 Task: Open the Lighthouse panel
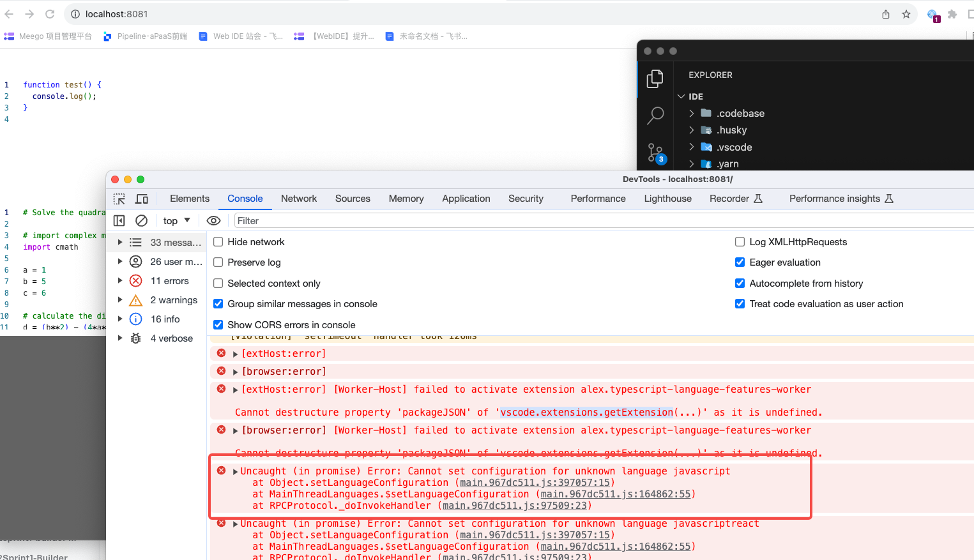point(667,199)
